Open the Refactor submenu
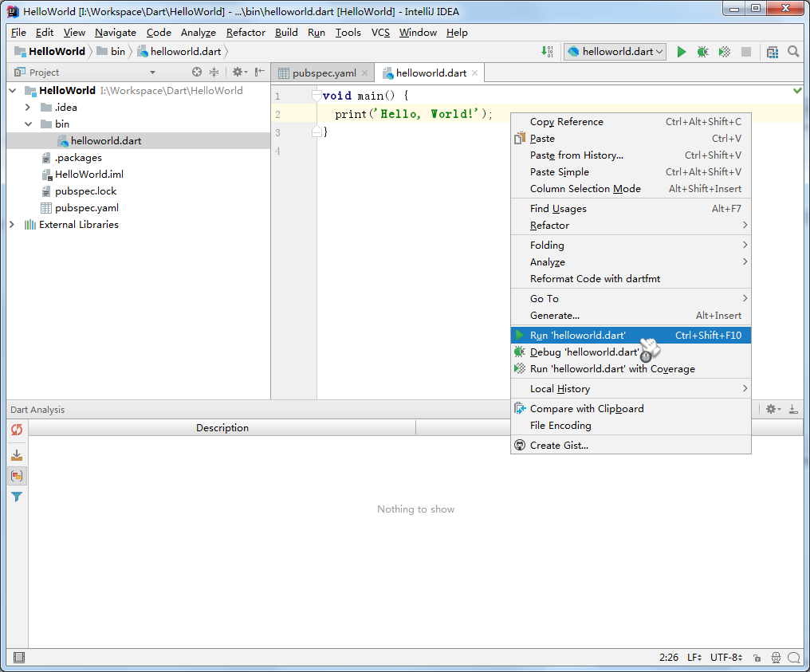The height and width of the screenshot is (672, 810). [x=631, y=226]
